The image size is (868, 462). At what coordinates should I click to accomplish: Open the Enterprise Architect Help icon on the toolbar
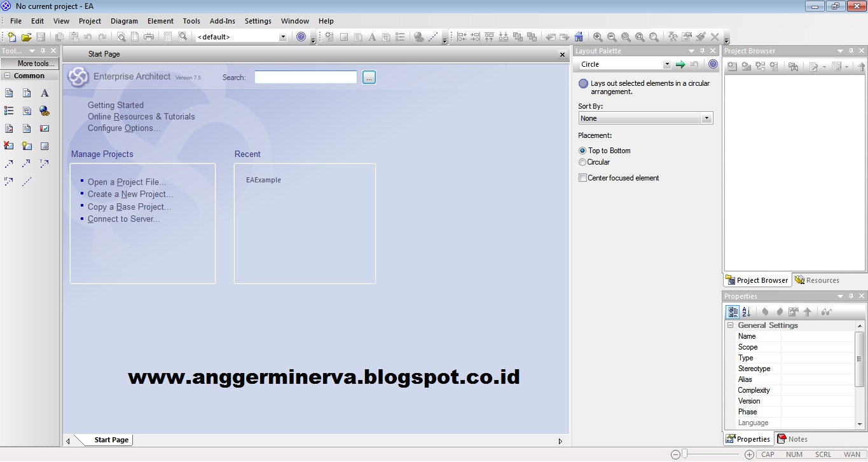[x=300, y=37]
